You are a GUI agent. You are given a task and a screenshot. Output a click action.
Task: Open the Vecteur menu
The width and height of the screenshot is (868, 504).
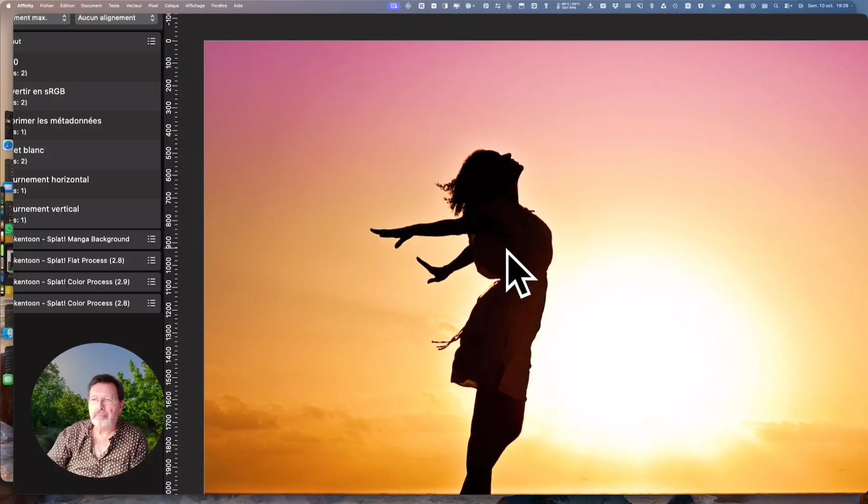pos(134,6)
